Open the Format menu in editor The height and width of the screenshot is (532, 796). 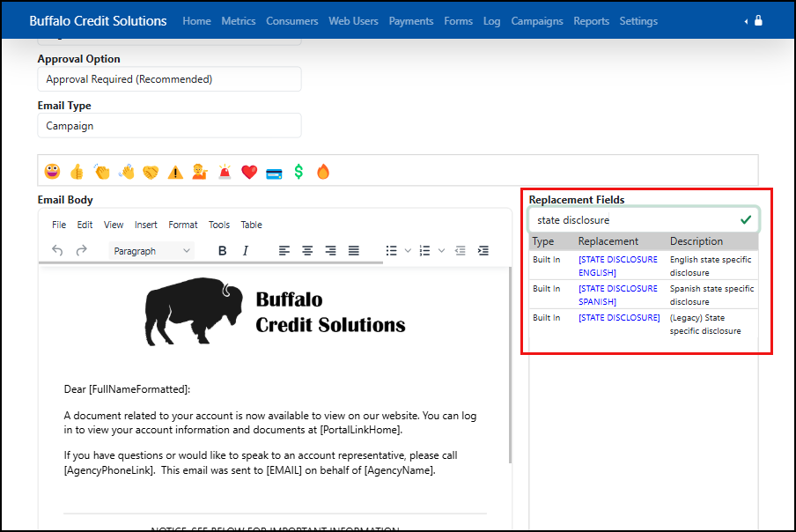pos(183,225)
